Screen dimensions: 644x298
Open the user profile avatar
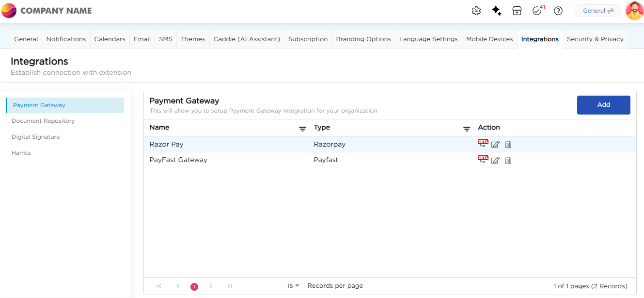click(x=634, y=11)
